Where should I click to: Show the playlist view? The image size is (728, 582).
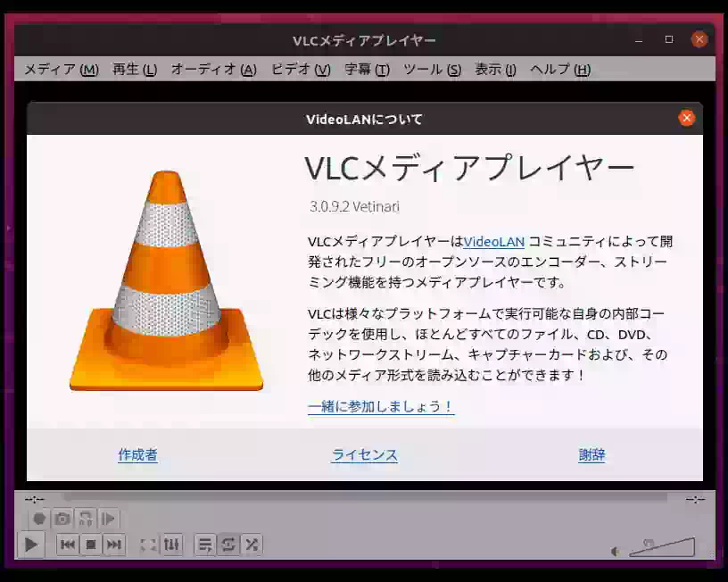205,545
